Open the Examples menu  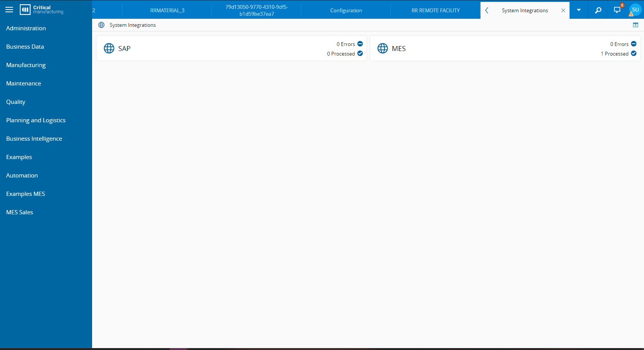(46, 157)
